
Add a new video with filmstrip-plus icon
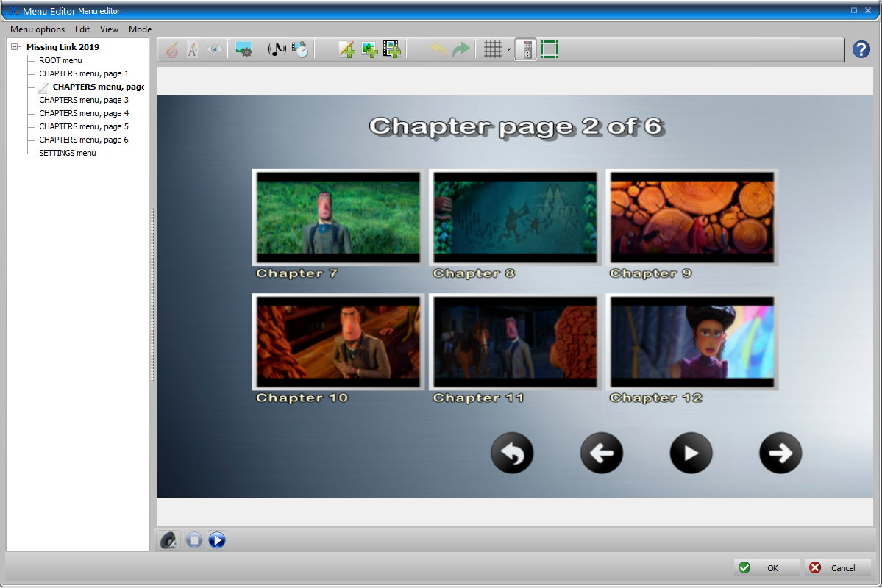391,49
